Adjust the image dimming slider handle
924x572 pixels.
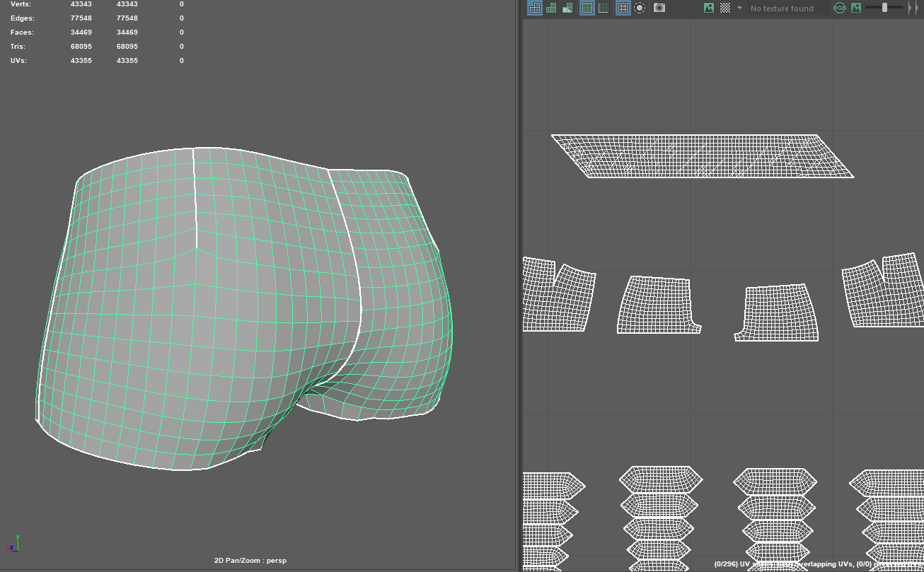click(x=884, y=8)
